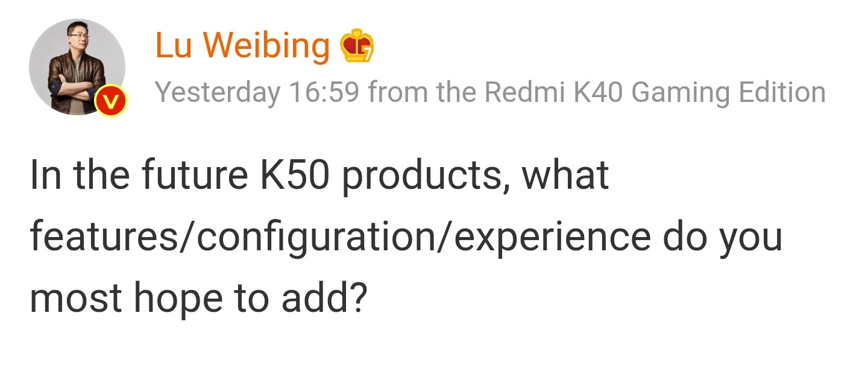
Task: Click the post text about K50 products
Action: click(x=319, y=175)
